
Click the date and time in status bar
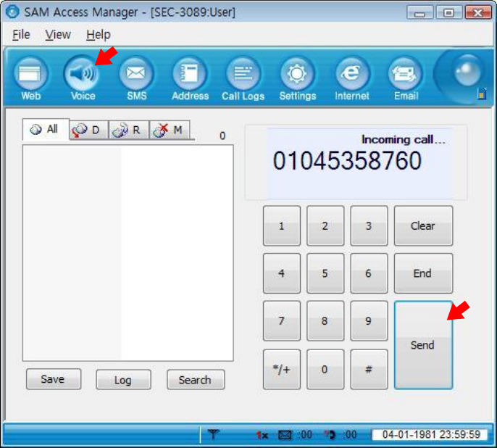431,434
